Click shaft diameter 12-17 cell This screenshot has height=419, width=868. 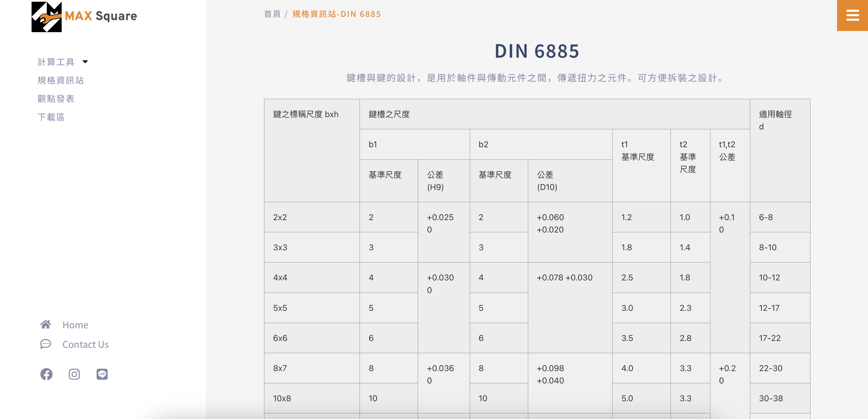pos(780,308)
